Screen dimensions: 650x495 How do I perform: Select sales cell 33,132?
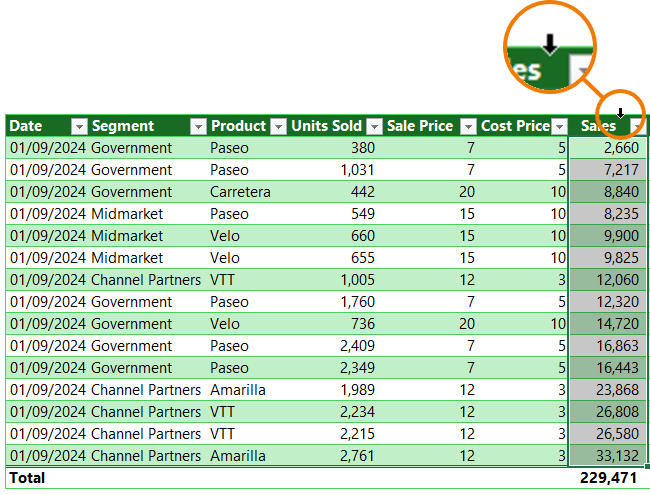(608, 455)
